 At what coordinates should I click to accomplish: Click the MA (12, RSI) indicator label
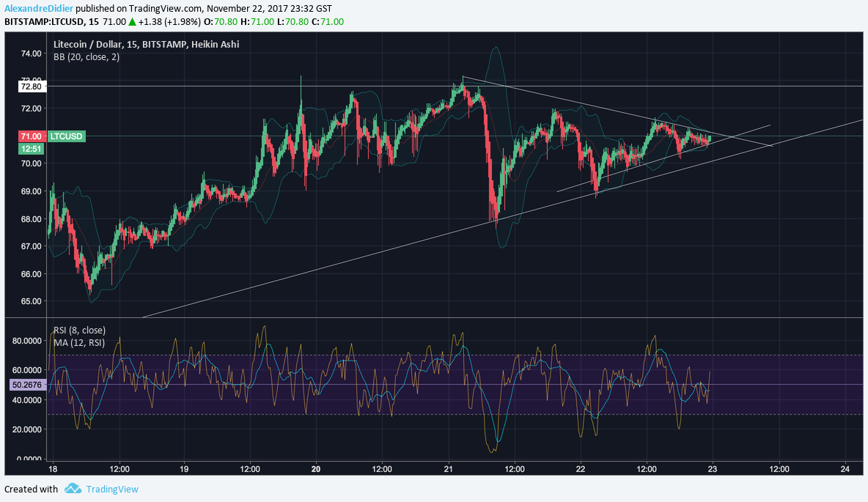tap(79, 342)
